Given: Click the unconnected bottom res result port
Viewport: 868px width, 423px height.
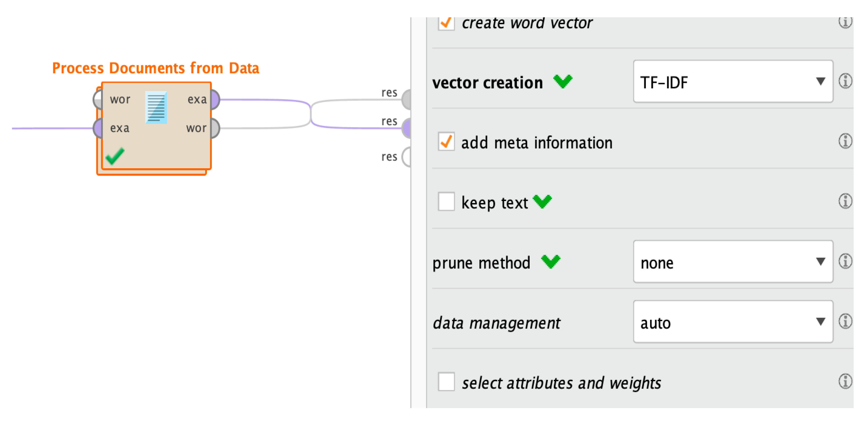Looking at the screenshot, I should [x=407, y=157].
